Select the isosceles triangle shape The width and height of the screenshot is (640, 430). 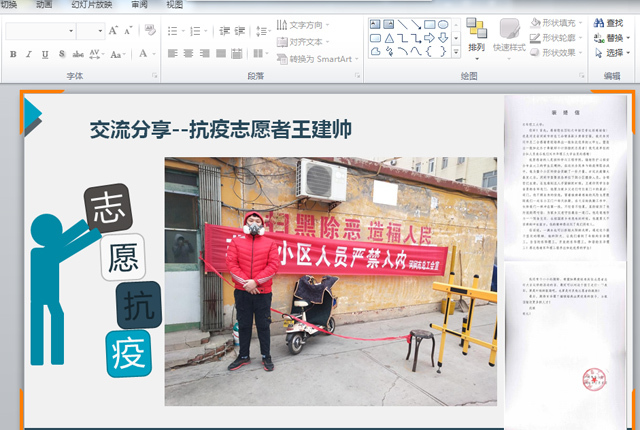[x=389, y=38]
